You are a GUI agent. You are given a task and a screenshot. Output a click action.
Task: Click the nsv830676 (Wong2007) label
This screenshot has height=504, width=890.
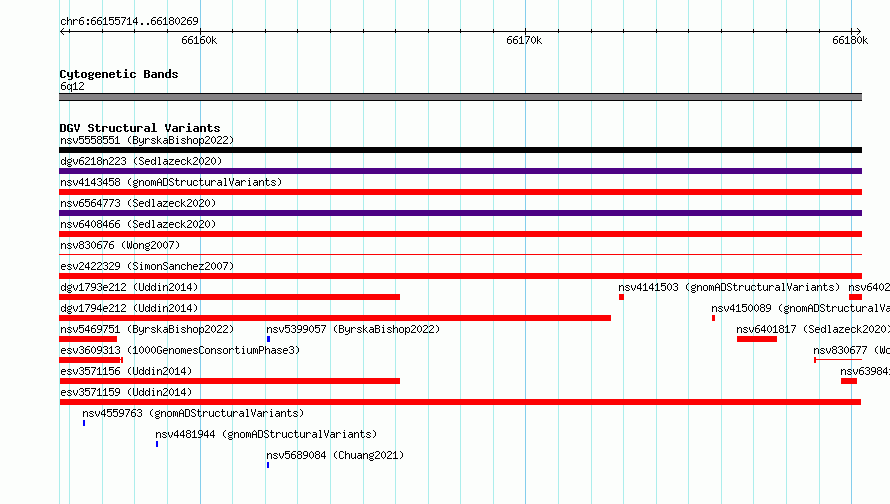(x=120, y=245)
